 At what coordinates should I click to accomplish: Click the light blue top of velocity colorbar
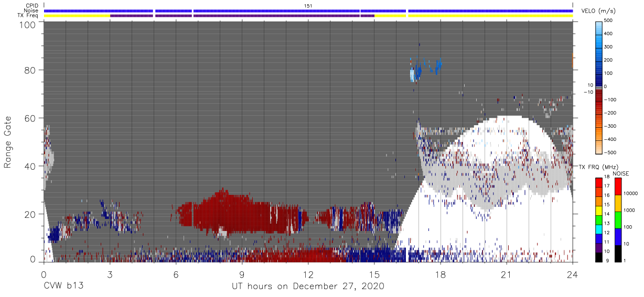coord(599,27)
